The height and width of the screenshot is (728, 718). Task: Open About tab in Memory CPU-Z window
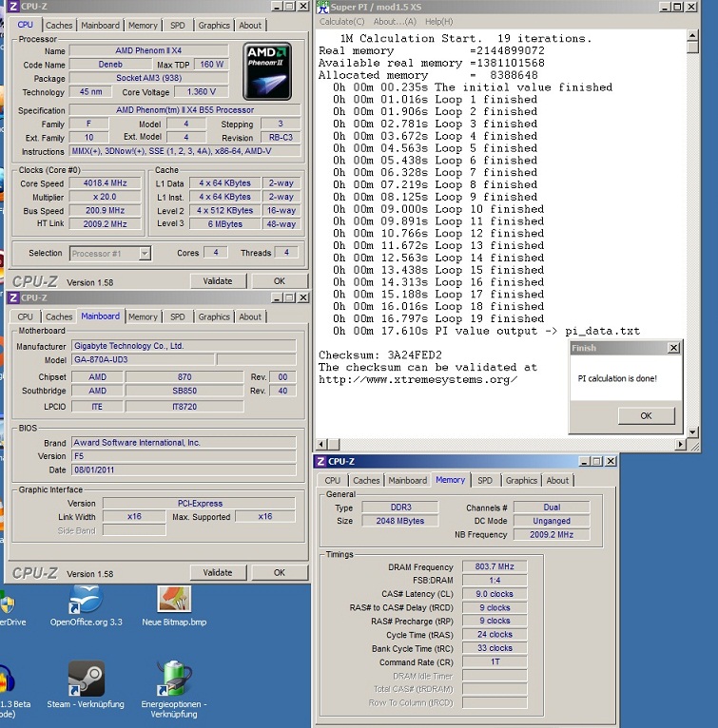557,481
